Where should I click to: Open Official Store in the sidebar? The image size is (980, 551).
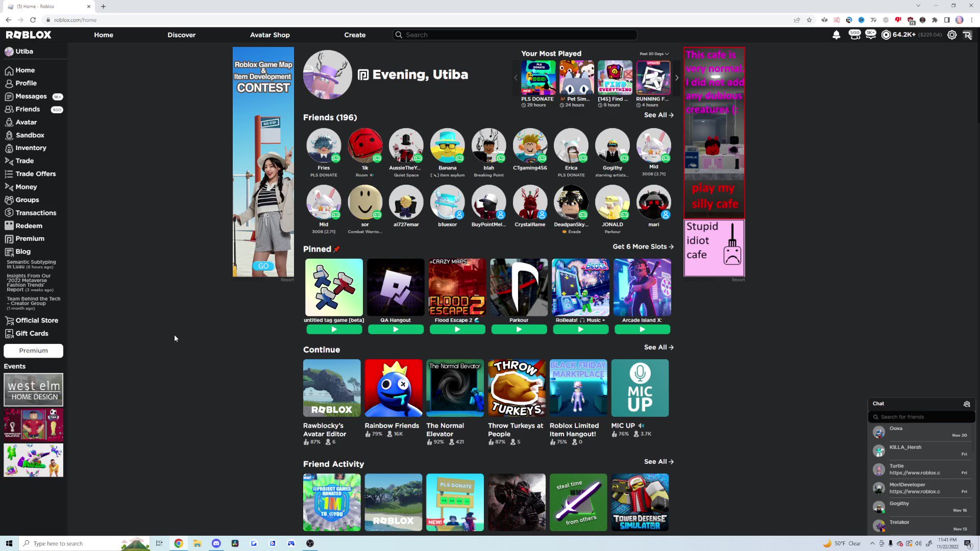(31, 320)
